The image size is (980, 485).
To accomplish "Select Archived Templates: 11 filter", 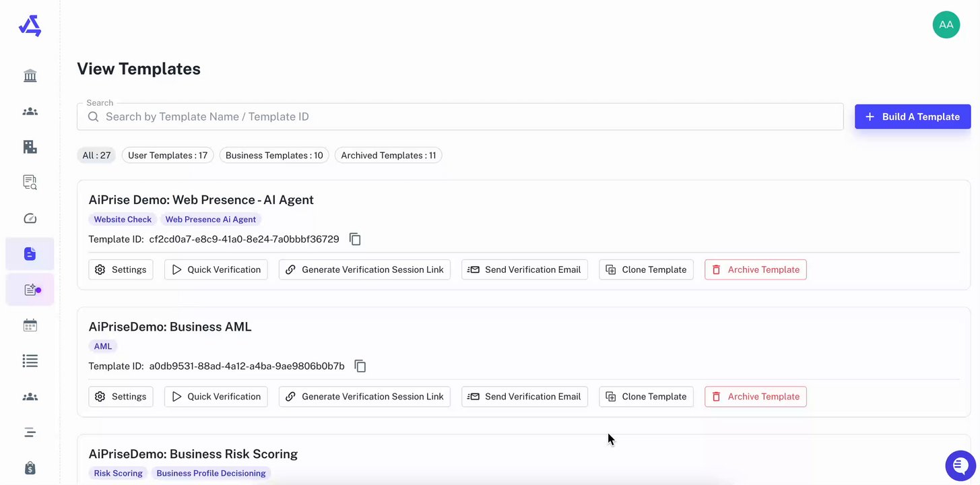I will 388,156.
